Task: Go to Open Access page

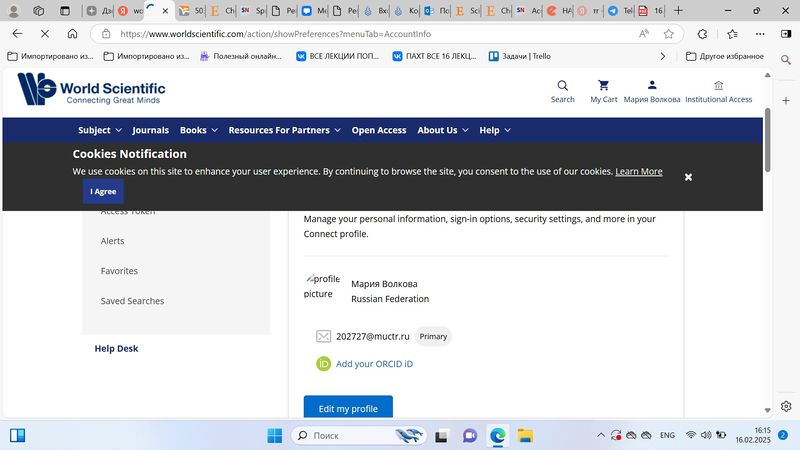Action: (379, 130)
